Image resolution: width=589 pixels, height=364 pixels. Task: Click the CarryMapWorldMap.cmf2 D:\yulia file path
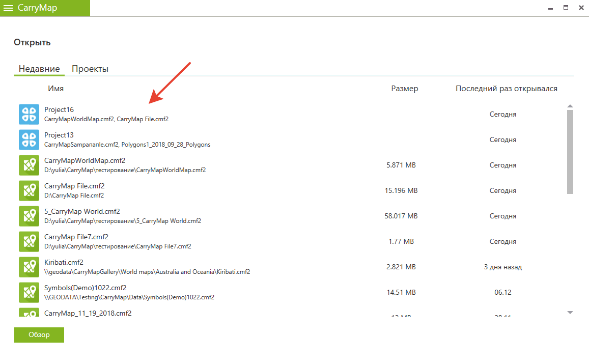(125, 170)
